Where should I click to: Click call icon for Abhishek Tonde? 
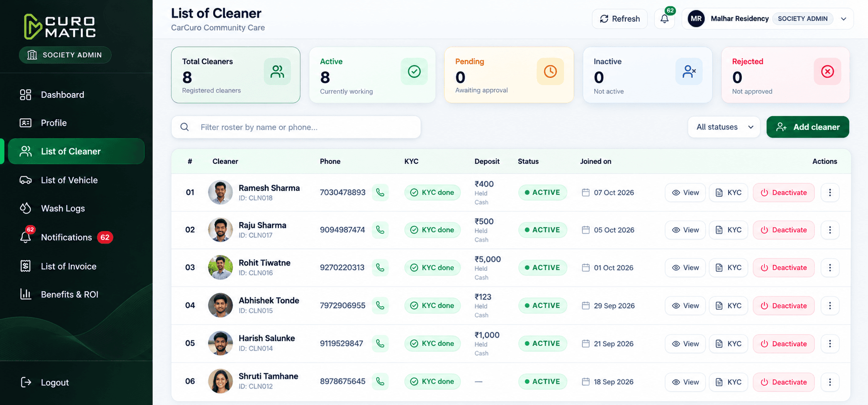(380, 305)
